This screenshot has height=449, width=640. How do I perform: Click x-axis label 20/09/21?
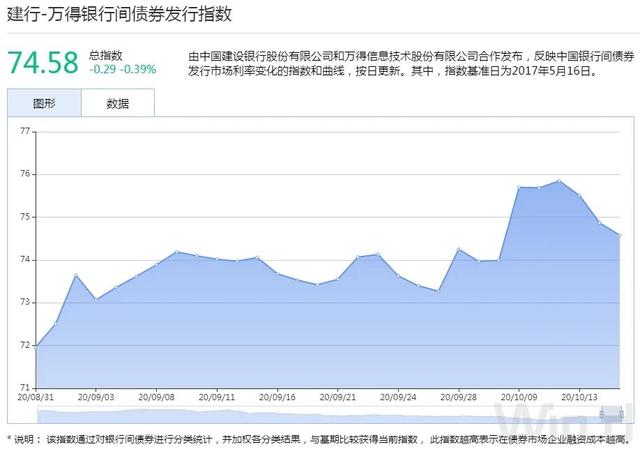338,397
